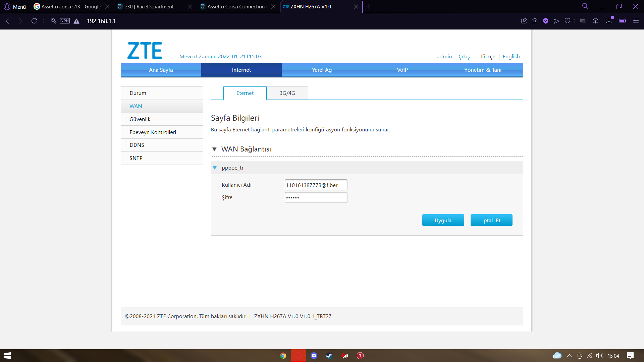Open Ebeveyn Kontrolleri in sidebar
Viewport: 644px width, 362px height.
pyautogui.click(x=162, y=132)
